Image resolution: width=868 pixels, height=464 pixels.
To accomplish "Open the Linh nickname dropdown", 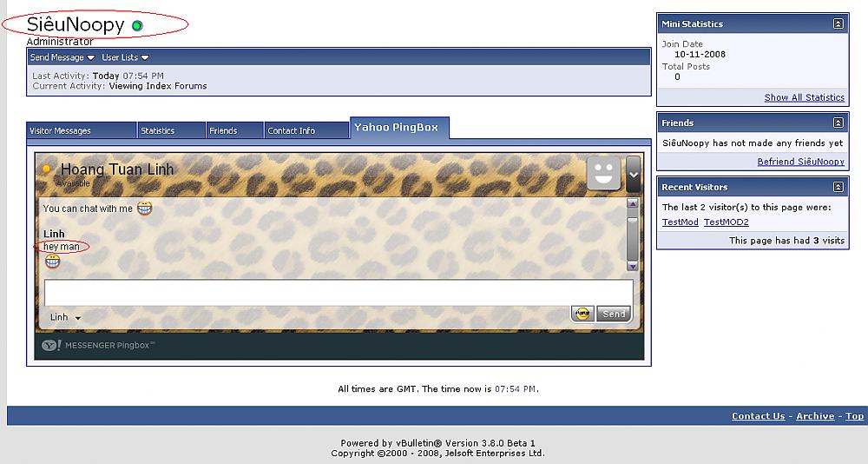I will coord(65,317).
